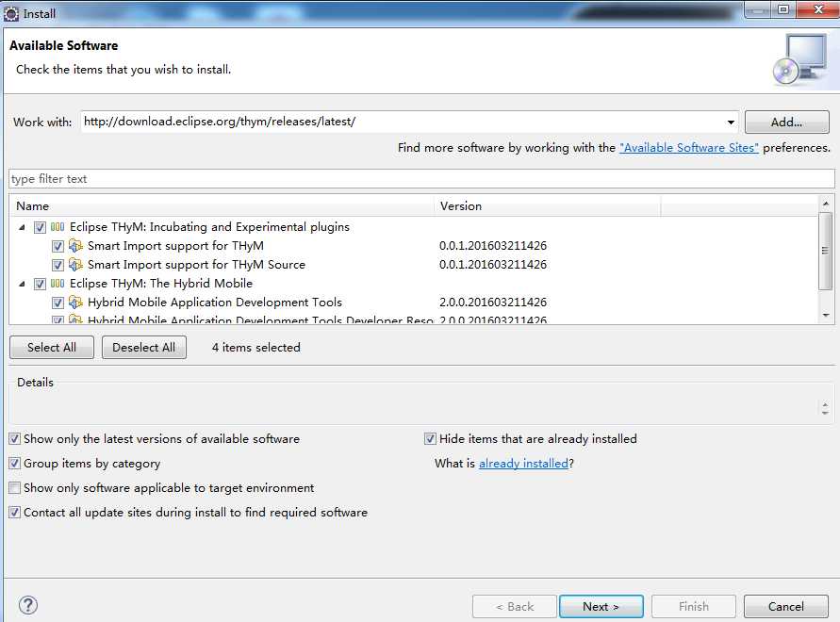Close the Install dialog window
Screen dimensions: 840x622
(818, 9)
